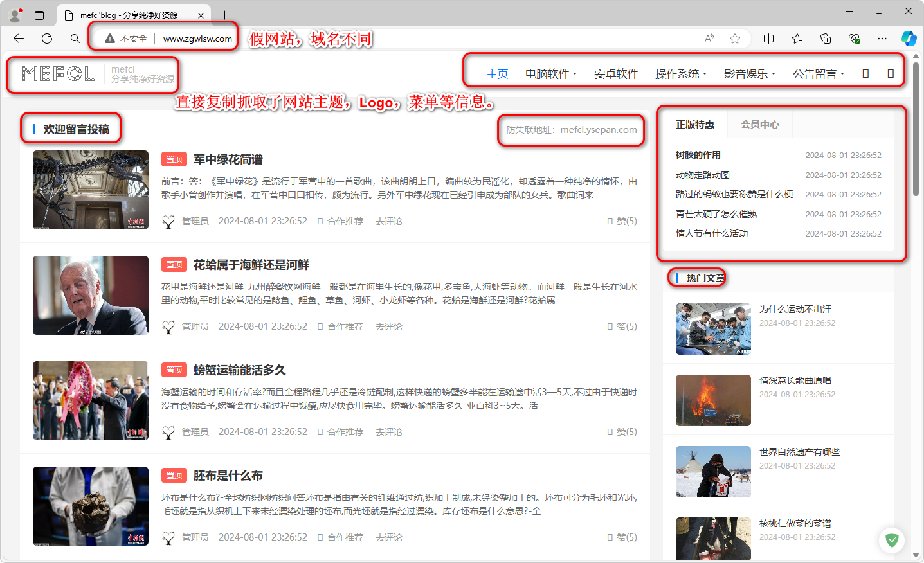Click the elderly man thumbnail
924x563 pixels.
click(x=91, y=296)
